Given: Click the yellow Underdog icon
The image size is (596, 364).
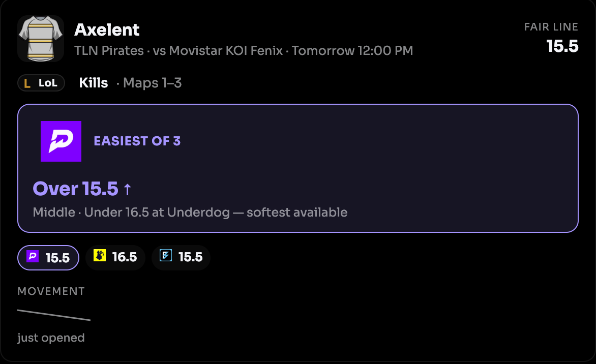Looking at the screenshot, I should click(x=100, y=255).
